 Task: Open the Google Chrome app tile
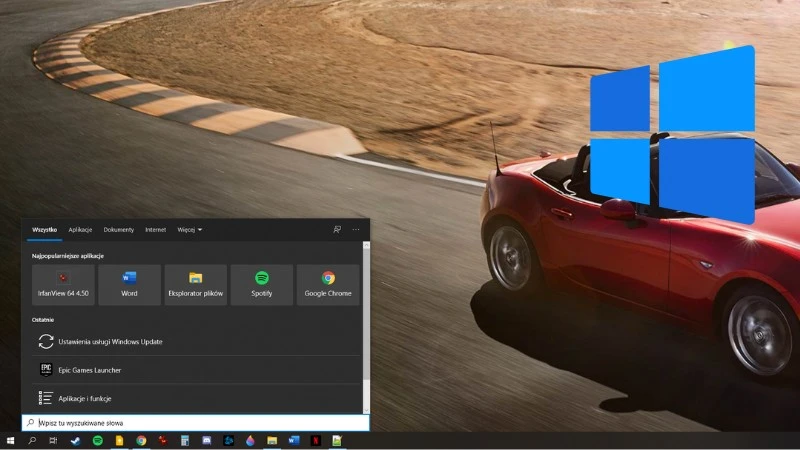point(328,285)
